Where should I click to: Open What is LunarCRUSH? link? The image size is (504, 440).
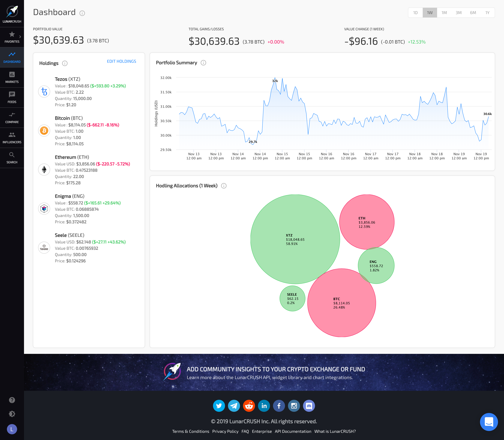[335, 431]
